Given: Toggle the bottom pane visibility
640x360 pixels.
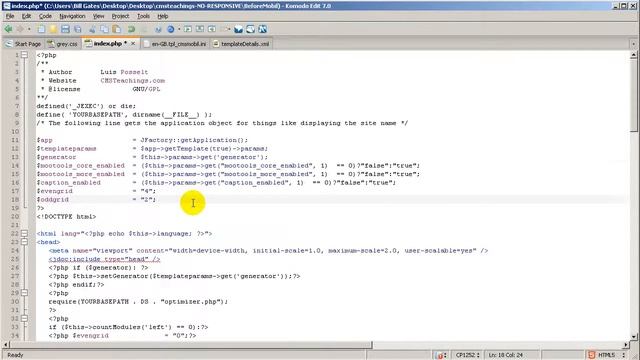Looking at the screenshot, I should click(200, 29).
